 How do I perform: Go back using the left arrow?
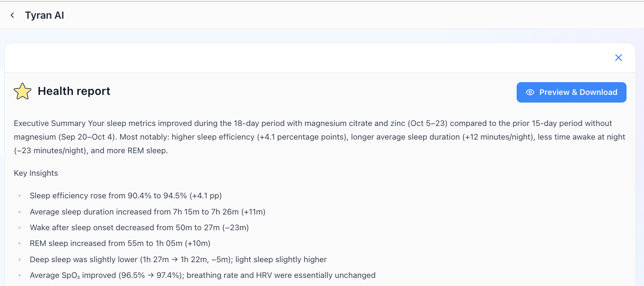[x=12, y=15]
